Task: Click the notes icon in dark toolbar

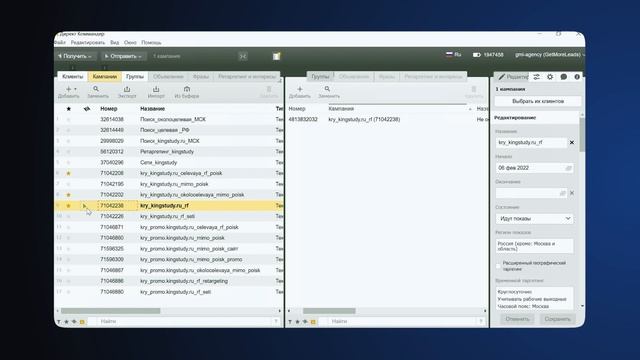Action: pyautogui.click(x=276, y=56)
